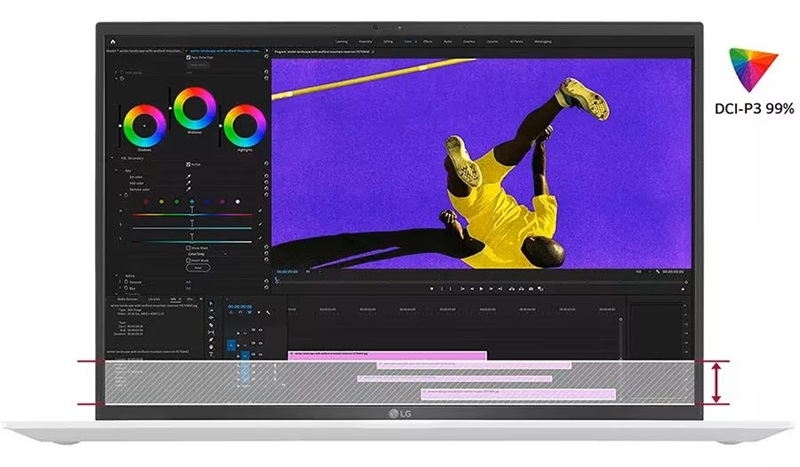Select the Hand tool
Viewport: 800px width, 467px height.
click(x=211, y=347)
